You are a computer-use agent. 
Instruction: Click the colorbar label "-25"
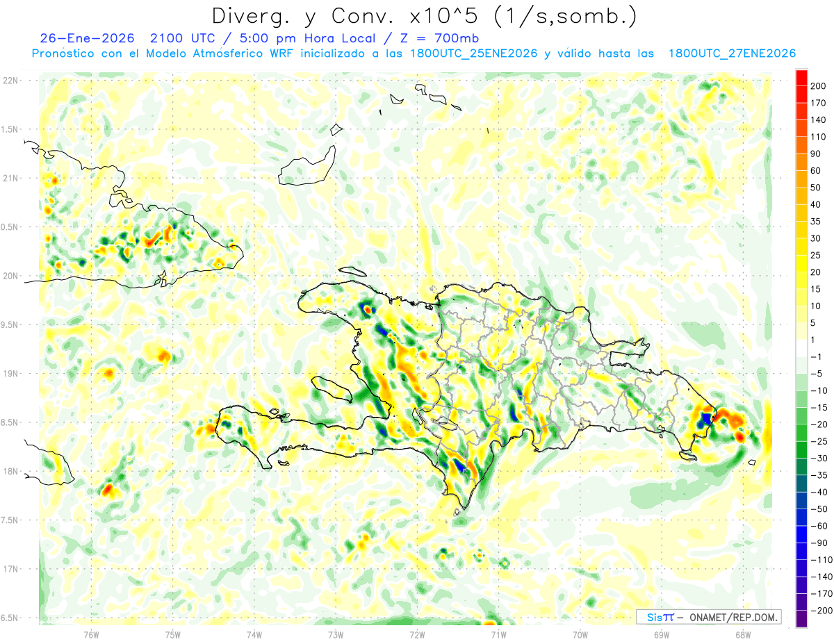coord(819,441)
